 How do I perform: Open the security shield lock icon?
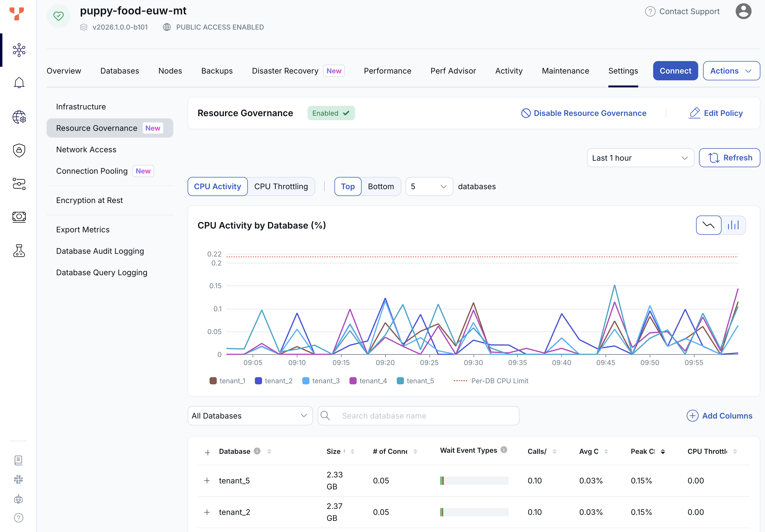(x=19, y=150)
